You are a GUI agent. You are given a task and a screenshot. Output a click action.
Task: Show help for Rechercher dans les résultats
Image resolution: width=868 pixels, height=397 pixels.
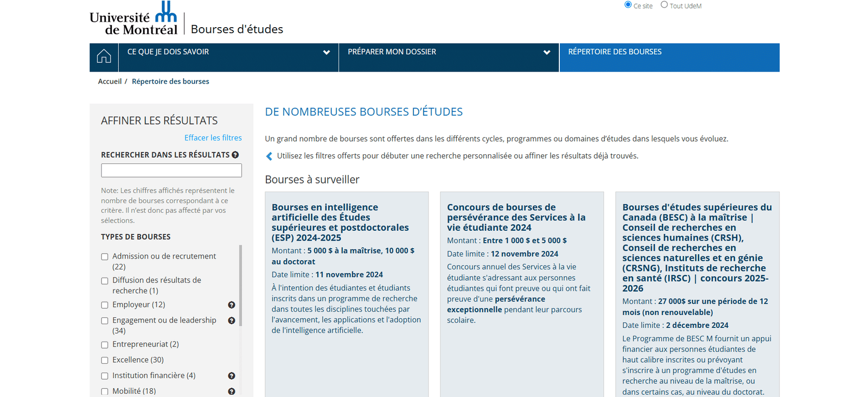point(235,155)
